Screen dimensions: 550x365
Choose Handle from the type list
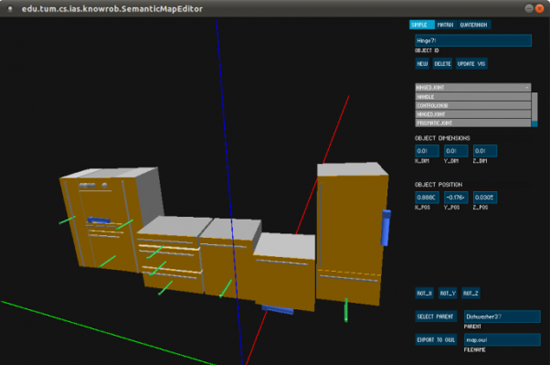click(473, 97)
